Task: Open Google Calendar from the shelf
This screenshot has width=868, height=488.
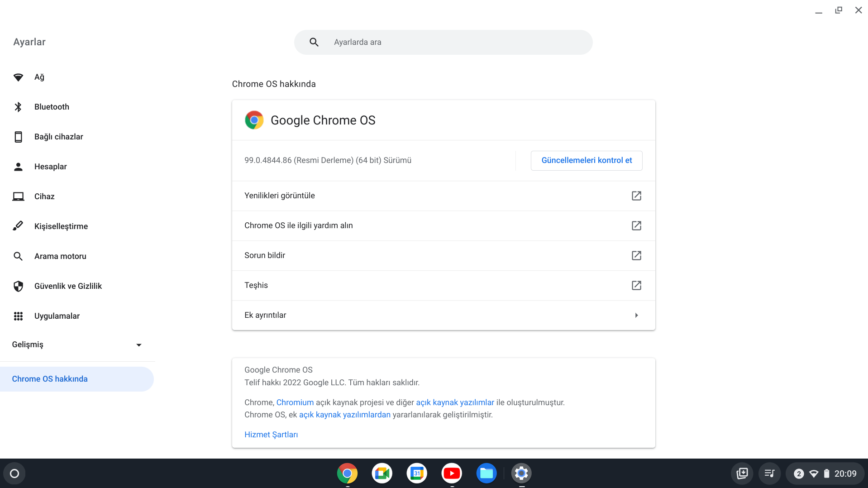Action: [x=417, y=474]
